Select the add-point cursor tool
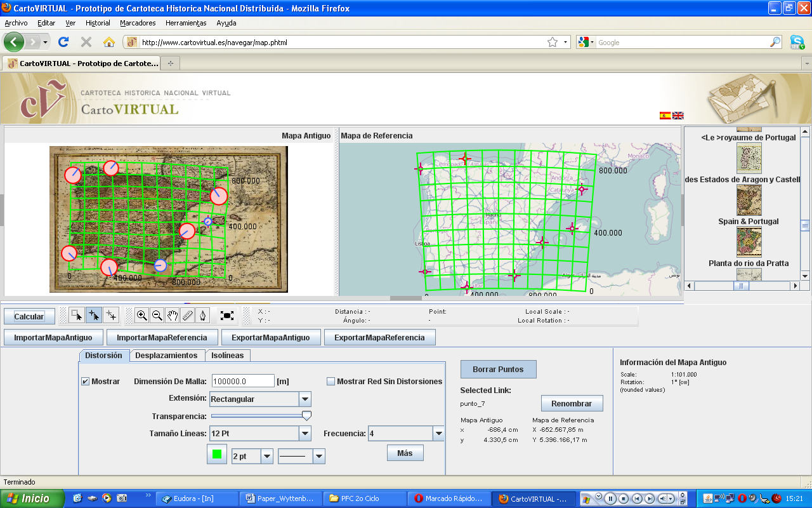Viewport: 812px width, 508px height. (94, 315)
